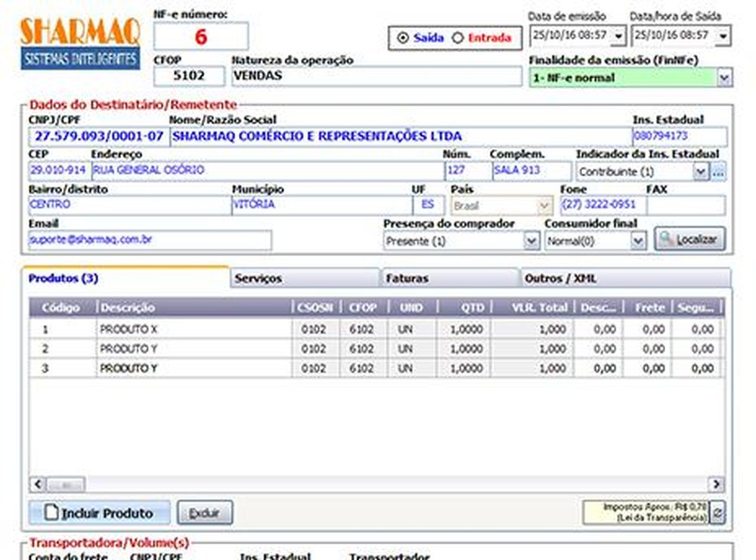Viewport: 756px width, 560px height.
Task: Select product row with code 2
Action: click(376, 349)
